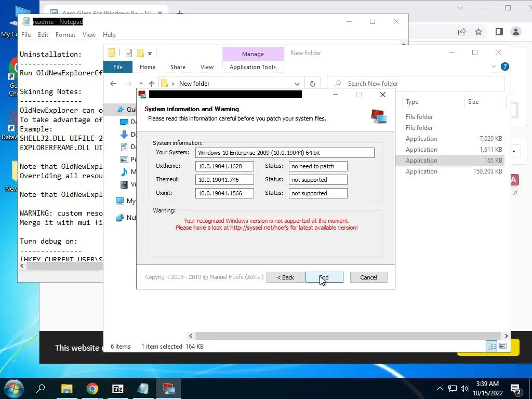Bookmark the page with Chrome's star icon
The height and width of the screenshot is (399, 532).
tap(478, 32)
